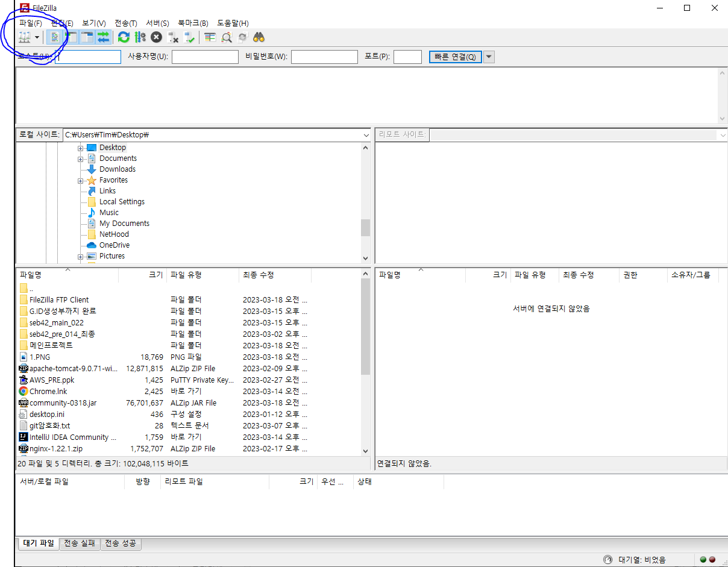Expand the Desktop tree node
The width and height of the screenshot is (728, 567).
click(x=81, y=148)
